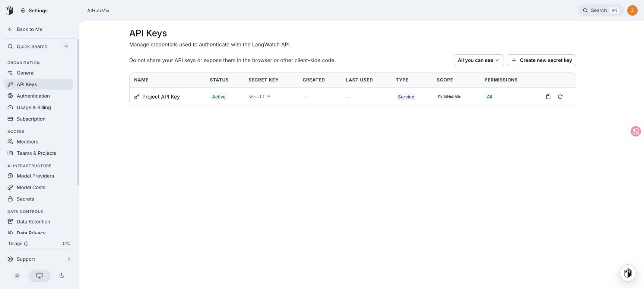Click the sidebar vertical scrollbar

pos(78,112)
